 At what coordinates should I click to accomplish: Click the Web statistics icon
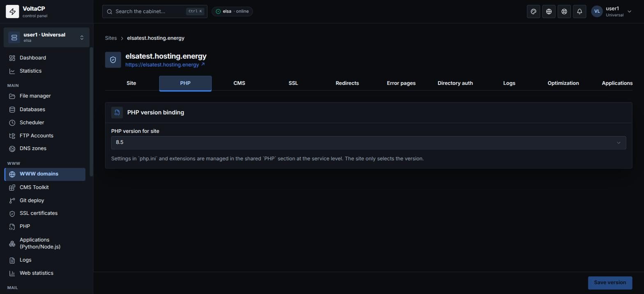(12, 273)
